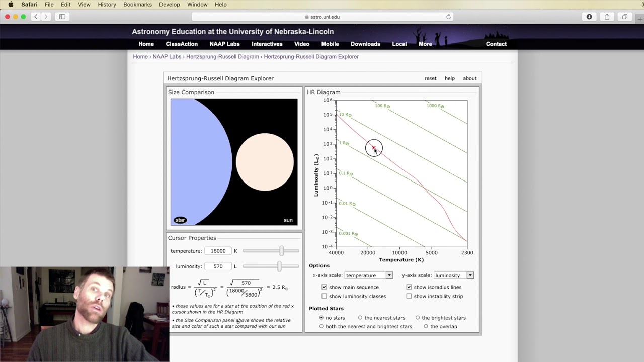The image size is (644, 362).
Task: Click the temperature slider handle
Action: (281, 251)
